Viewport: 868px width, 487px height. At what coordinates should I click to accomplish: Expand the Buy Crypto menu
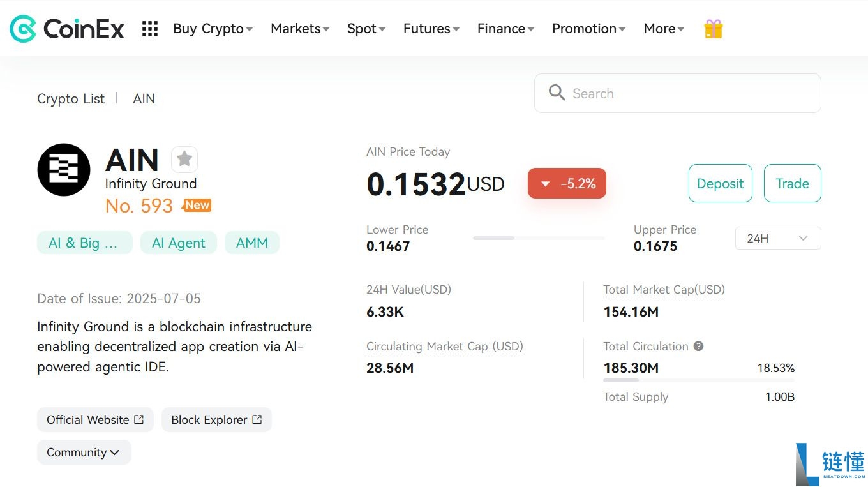click(x=213, y=29)
